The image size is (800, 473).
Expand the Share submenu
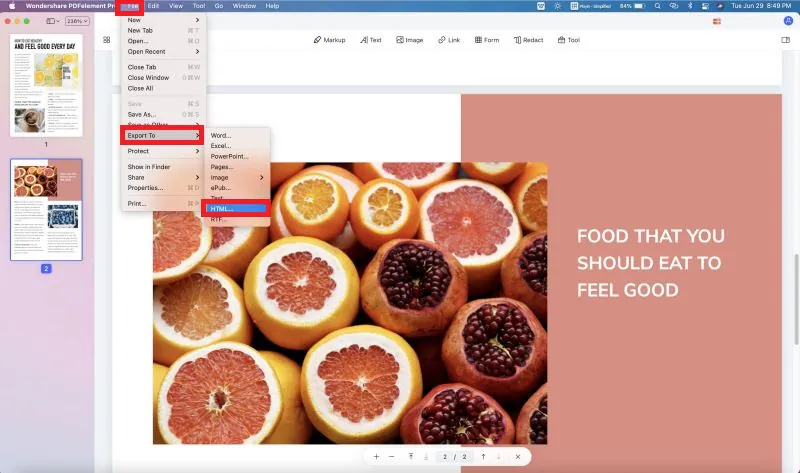[163, 178]
